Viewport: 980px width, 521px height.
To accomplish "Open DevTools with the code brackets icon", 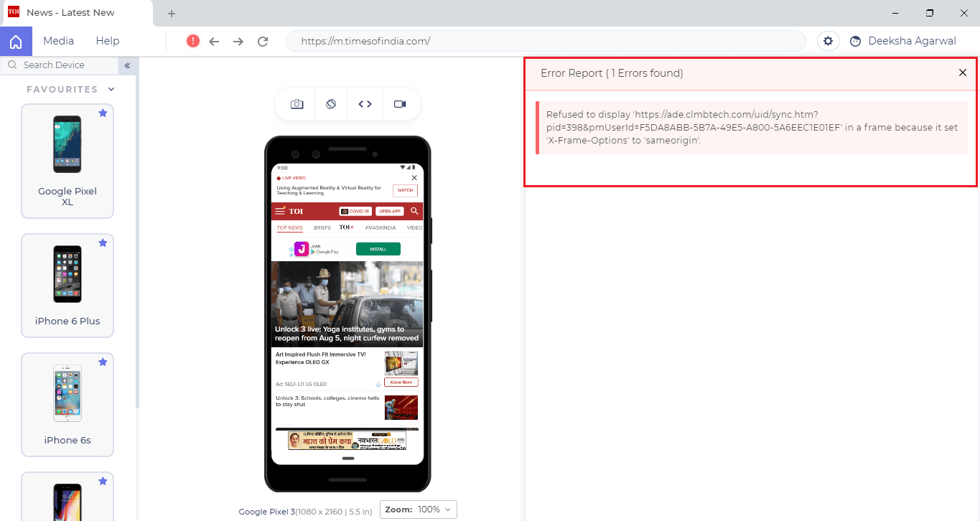I will click(365, 104).
